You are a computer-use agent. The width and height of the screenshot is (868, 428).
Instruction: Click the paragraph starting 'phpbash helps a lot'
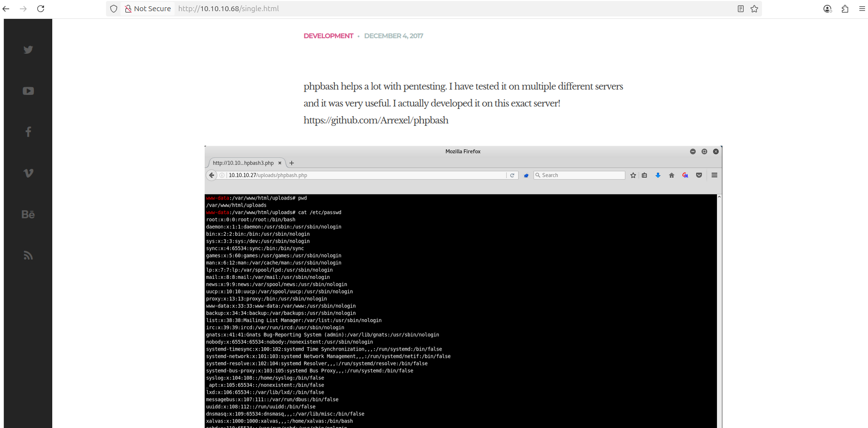[463, 95]
